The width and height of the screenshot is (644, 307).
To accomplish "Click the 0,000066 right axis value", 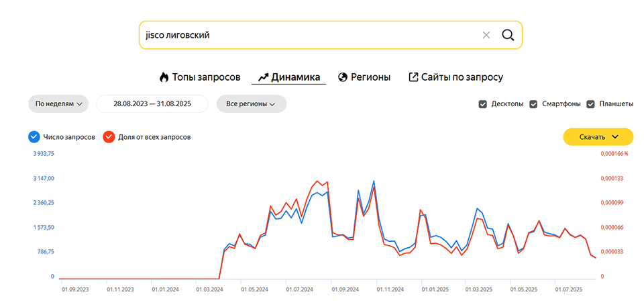I will coord(611,227).
